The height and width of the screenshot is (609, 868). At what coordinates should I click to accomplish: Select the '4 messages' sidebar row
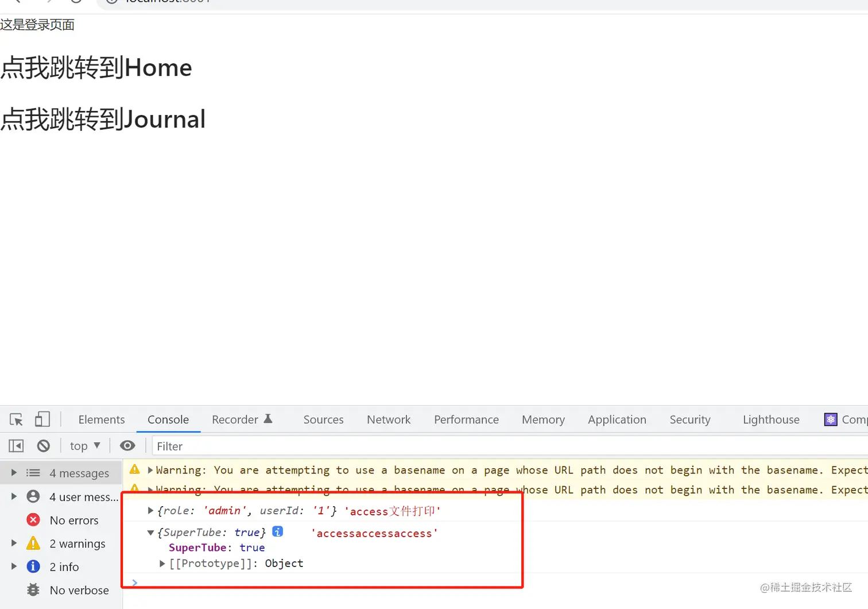pyautogui.click(x=61, y=473)
